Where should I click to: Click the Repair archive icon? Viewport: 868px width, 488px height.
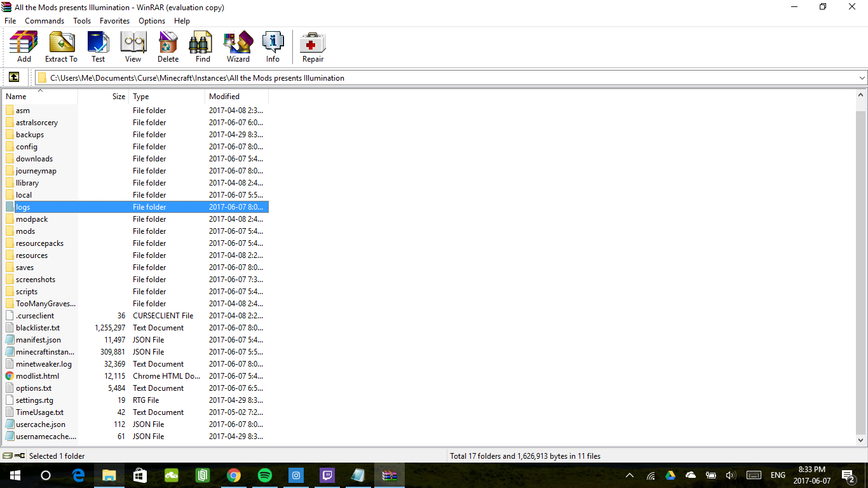313,47
